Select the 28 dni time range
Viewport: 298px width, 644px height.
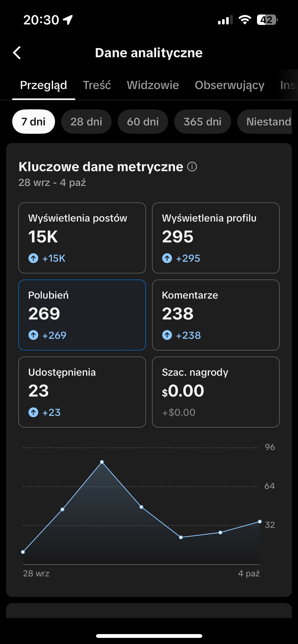point(86,122)
